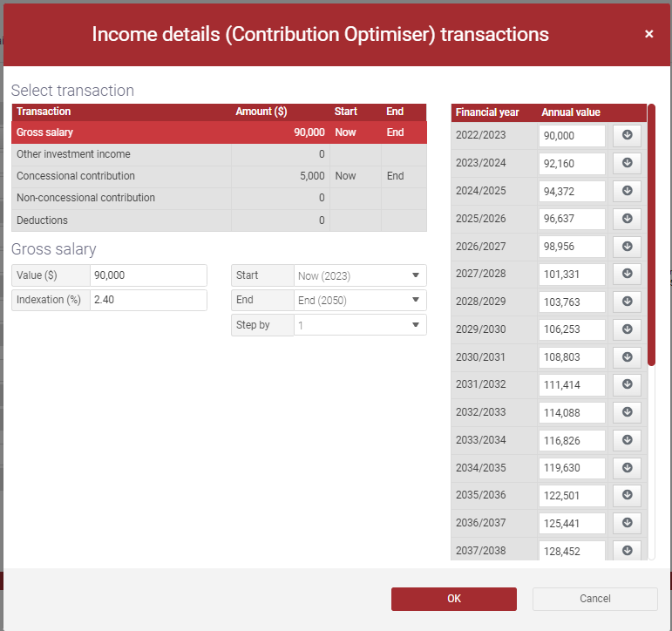The height and width of the screenshot is (631, 672).
Task: Click the copy-down arrow for 2026/2027
Action: tap(627, 247)
